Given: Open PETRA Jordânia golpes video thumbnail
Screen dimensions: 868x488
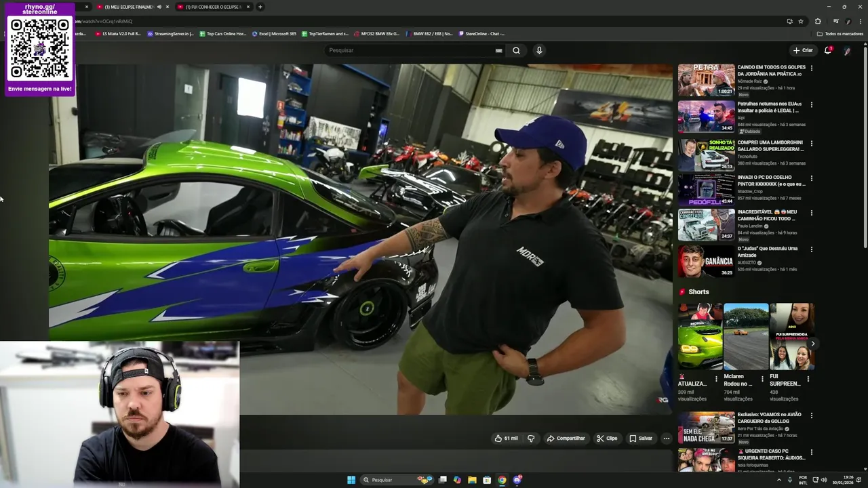Looking at the screenshot, I should point(706,80).
